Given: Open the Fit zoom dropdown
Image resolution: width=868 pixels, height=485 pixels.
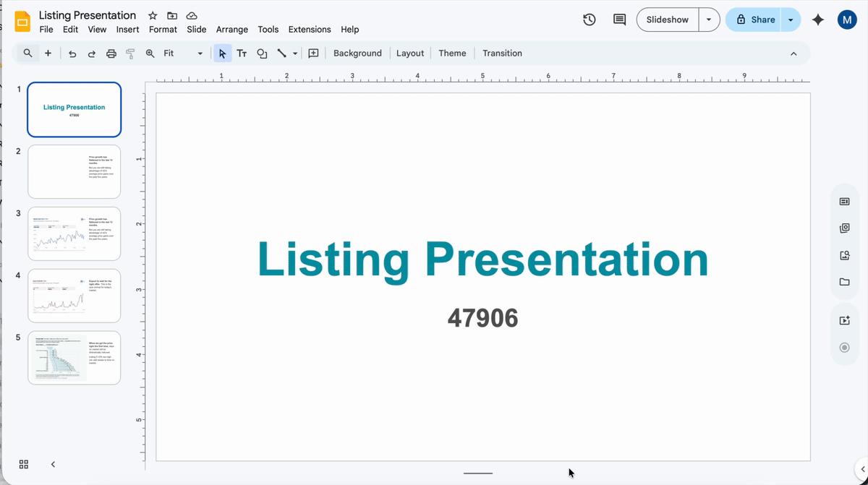Looking at the screenshot, I should (x=200, y=53).
